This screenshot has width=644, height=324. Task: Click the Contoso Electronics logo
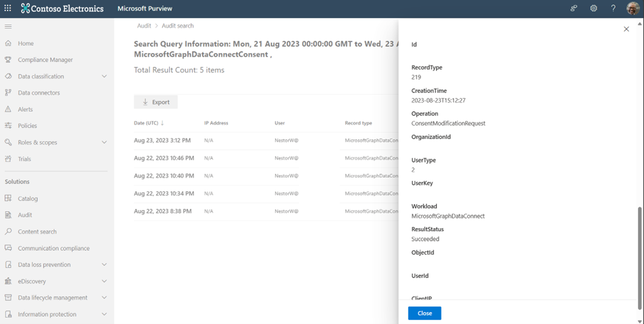[62, 8]
